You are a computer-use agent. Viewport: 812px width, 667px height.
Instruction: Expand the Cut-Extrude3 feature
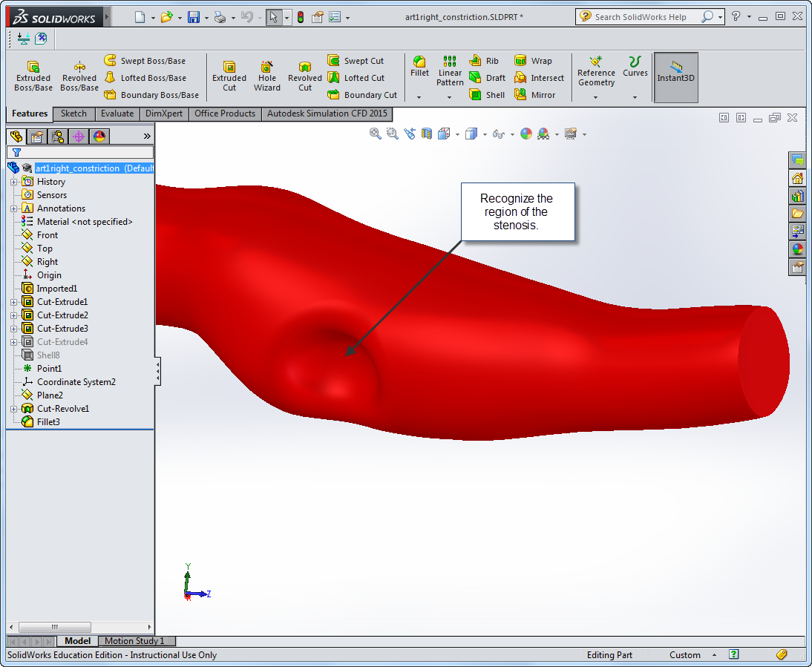[x=13, y=329]
